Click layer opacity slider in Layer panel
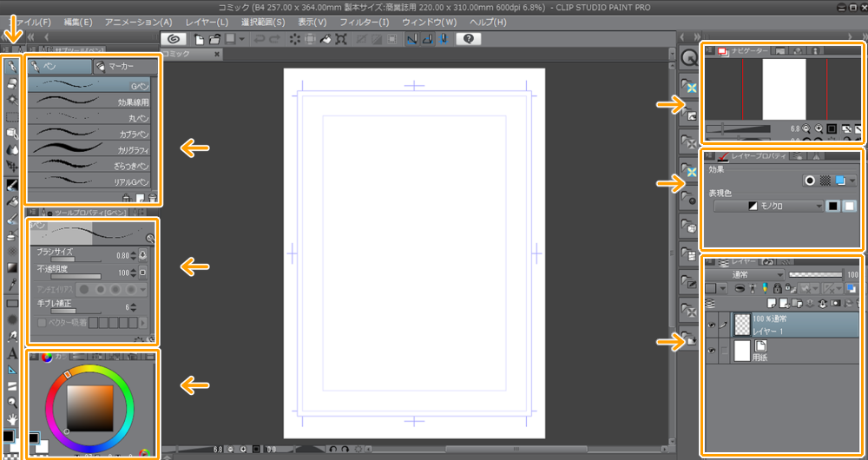 (815, 274)
